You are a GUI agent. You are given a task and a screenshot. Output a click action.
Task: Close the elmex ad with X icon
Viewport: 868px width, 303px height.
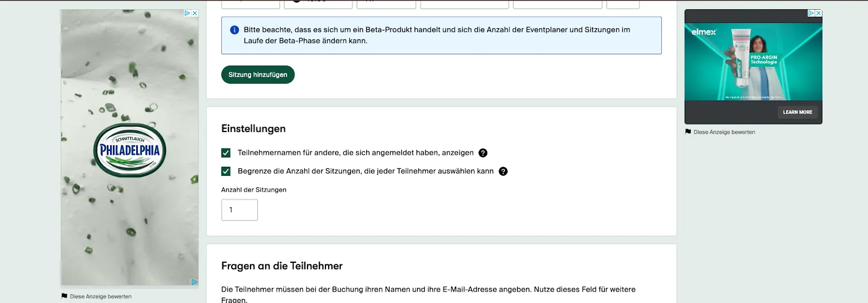coord(819,13)
